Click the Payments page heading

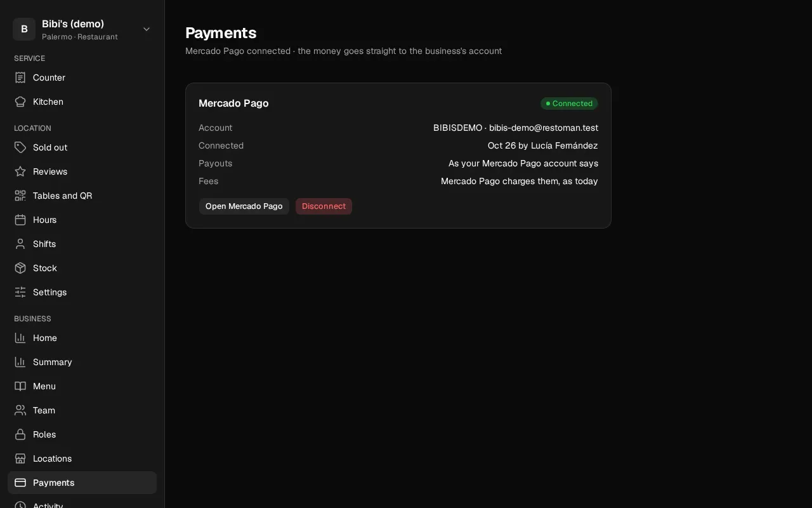221,33
